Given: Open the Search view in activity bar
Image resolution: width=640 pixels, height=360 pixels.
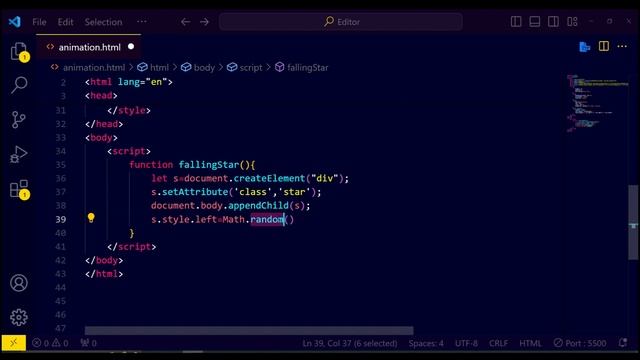Looking at the screenshot, I should [x=19, y=85].
